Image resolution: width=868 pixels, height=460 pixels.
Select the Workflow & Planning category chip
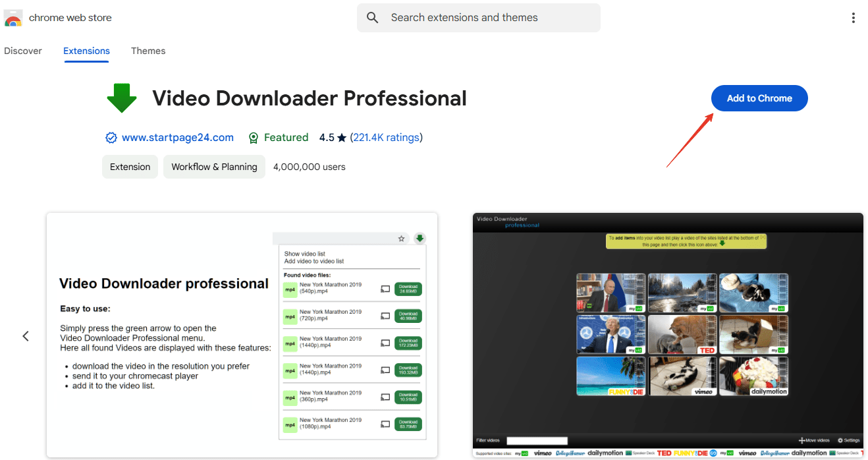pos(214,167)
